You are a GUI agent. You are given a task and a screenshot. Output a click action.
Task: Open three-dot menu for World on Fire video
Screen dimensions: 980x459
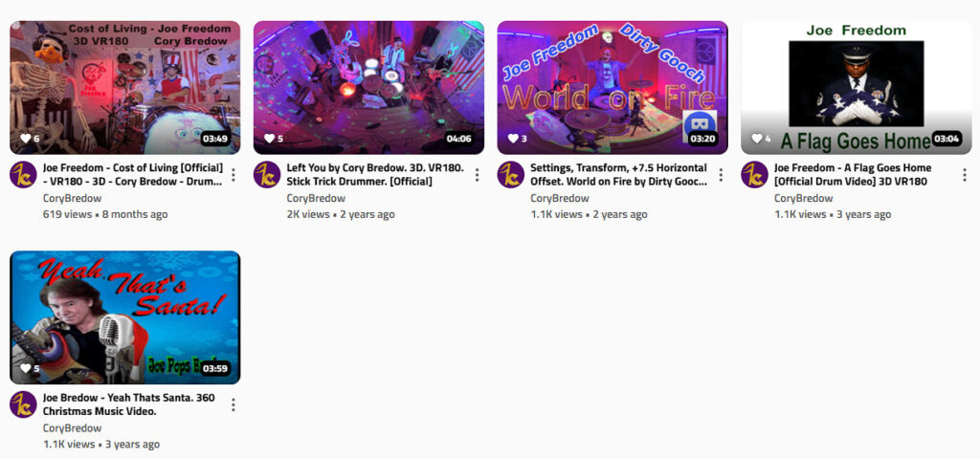[x=721, y=175]
